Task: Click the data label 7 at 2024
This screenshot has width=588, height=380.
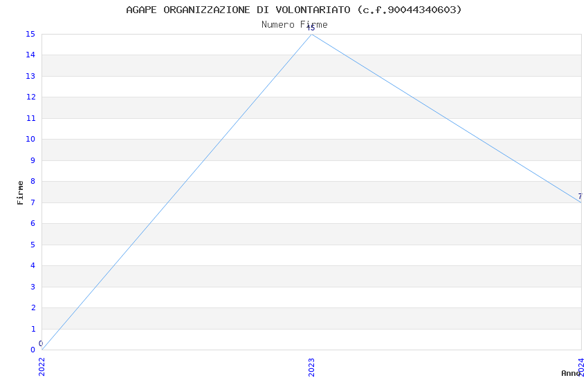Action: (x=580, y=196)
